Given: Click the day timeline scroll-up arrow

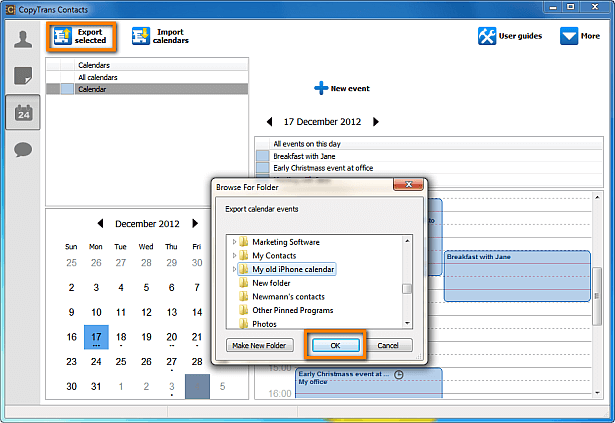Looking at the screenshot, I should [x=597, y=197].
